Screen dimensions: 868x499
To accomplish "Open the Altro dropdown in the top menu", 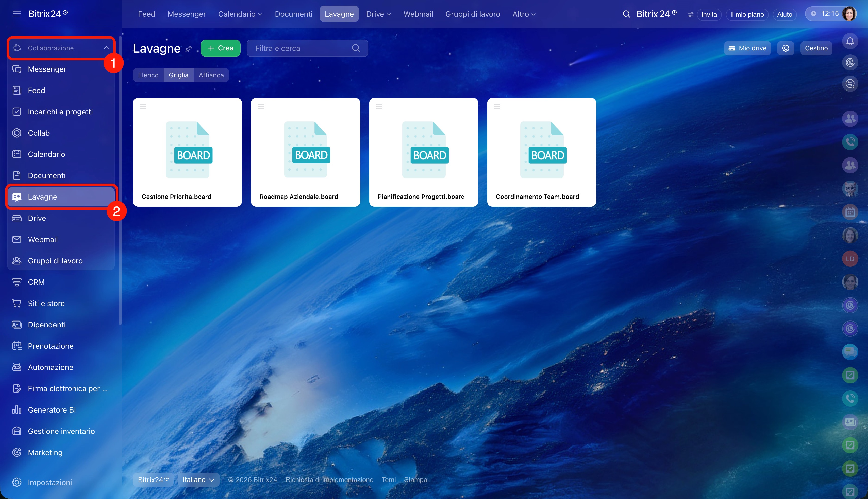I will [x=524, y=14].
